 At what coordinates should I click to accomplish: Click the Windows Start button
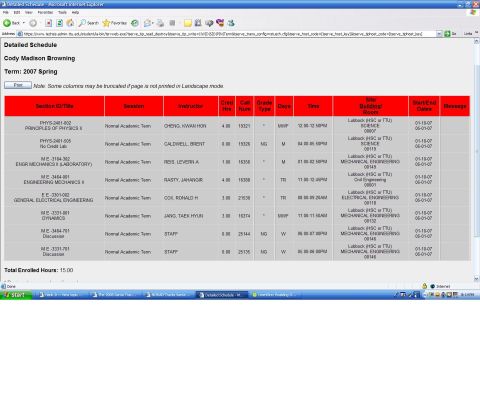[x=16, y=295]
